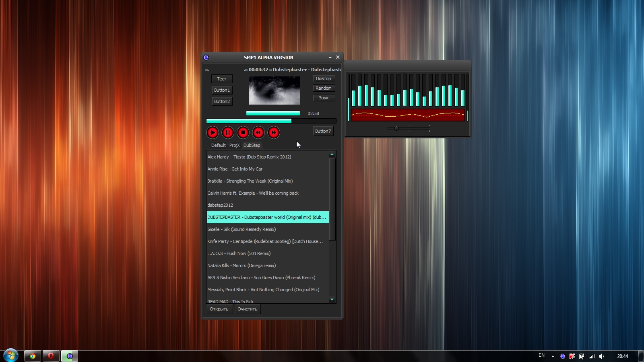Viewport: 644px width, 362px height.
Task: Toggle Random shuffle playback
Action: 324,88
